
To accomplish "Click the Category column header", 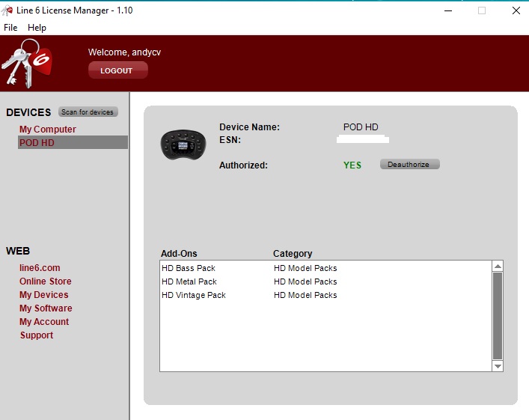I will click(293, 254).
